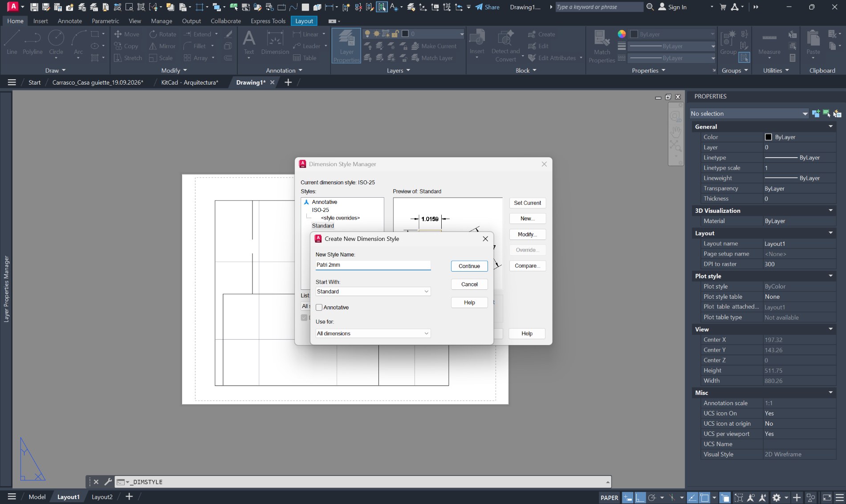Screen dimensions: 846x504
Task: Enable the Annotative checkbox
Action: click(x=319, y=308)
